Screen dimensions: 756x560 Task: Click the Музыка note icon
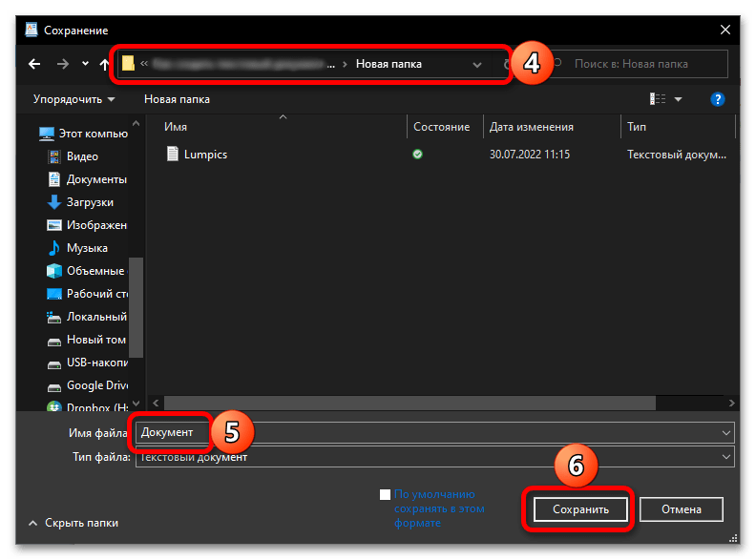pyautogui.click(x=54, y=248)
